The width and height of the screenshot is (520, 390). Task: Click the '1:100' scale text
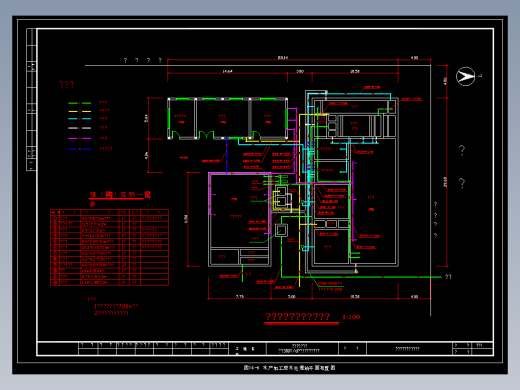pos(351,317)
